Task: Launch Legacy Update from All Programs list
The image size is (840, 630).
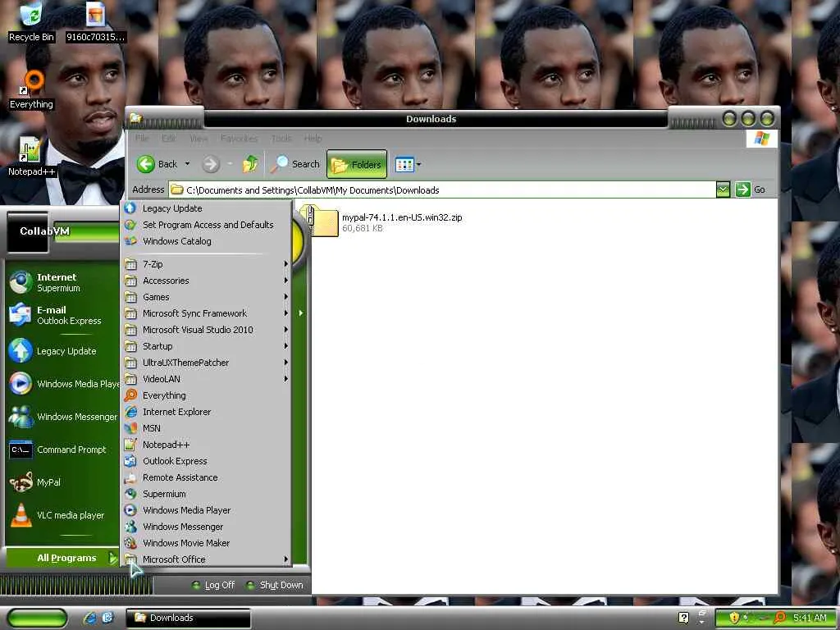Action: [207, 208]
